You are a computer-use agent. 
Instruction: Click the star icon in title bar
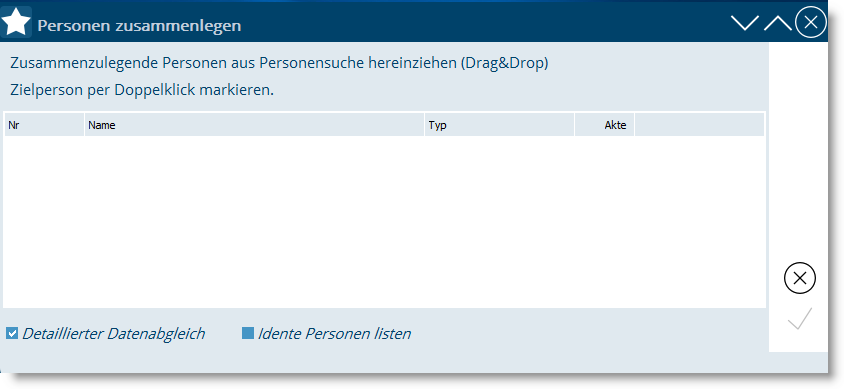pyautogui.click(x=17, y=23)
